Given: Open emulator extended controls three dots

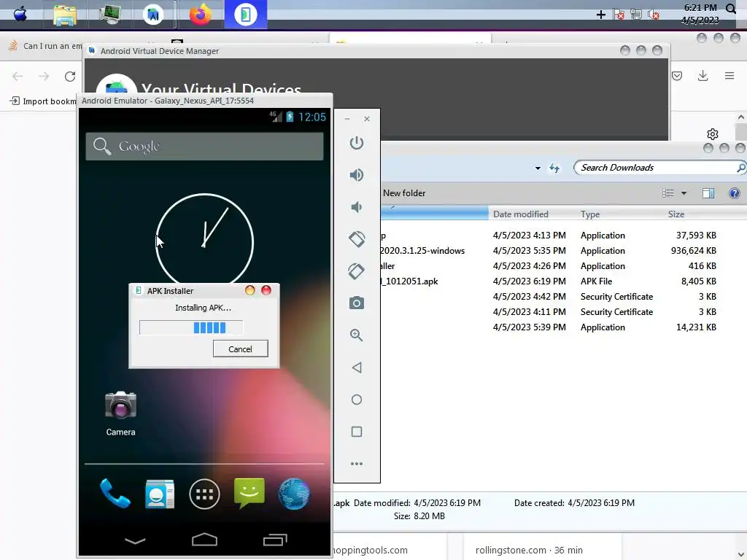Looking at the screenshot, I should pos(356,464).
